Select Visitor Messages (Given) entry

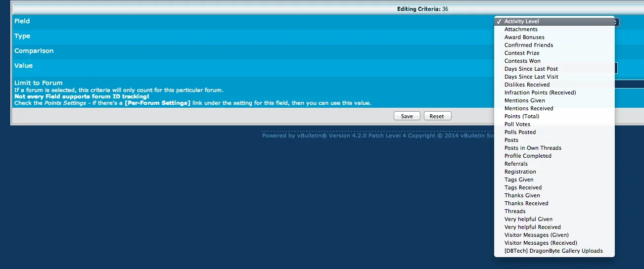pyautogui.click(x=554, y=235)
